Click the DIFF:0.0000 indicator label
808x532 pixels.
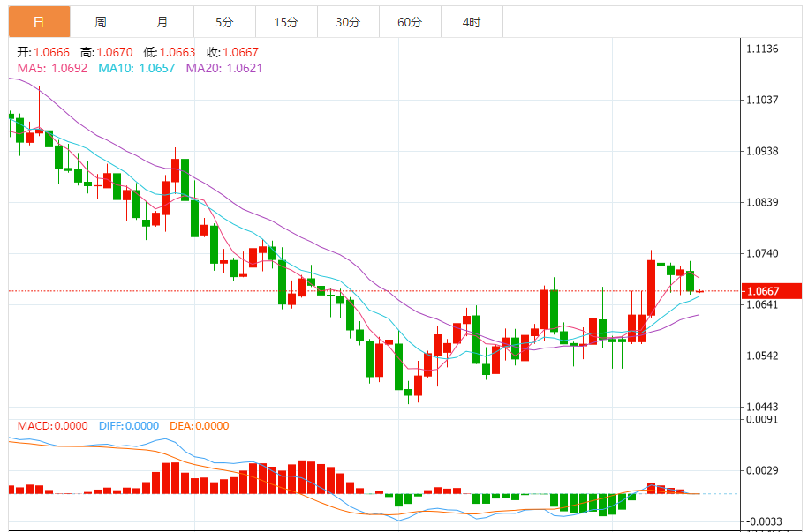pyautogui.click(x=129, y=426)
